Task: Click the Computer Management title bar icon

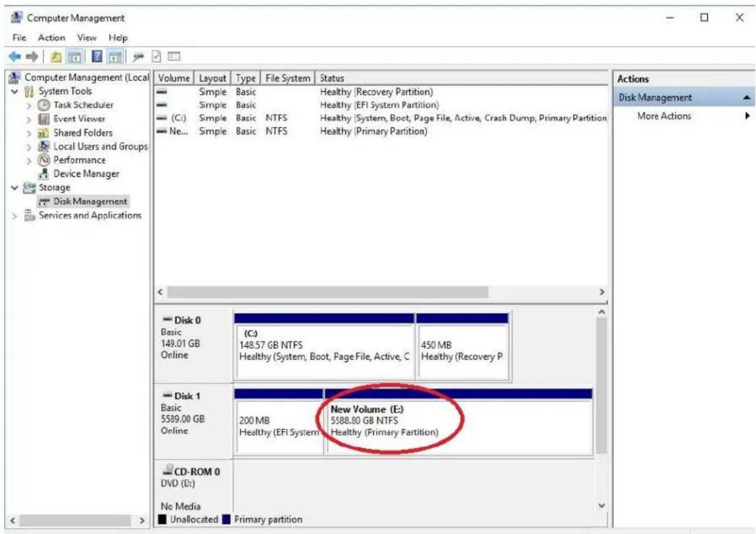Action: click(16, 18)
